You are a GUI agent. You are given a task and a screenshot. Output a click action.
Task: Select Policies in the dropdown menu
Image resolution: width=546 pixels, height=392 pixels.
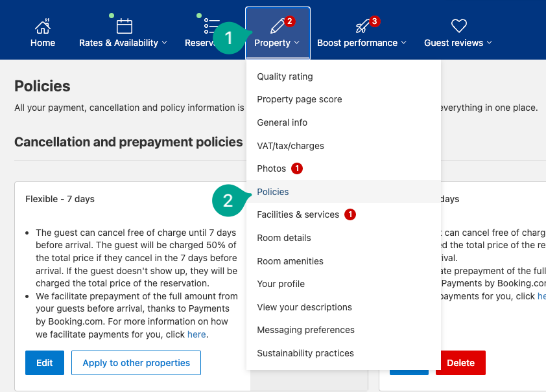(x=343, y=192)
